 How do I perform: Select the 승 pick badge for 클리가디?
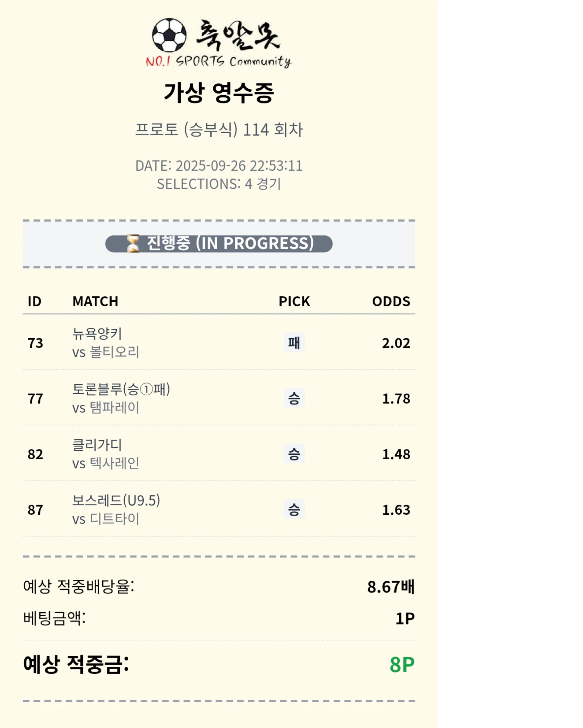pos(294,454)
